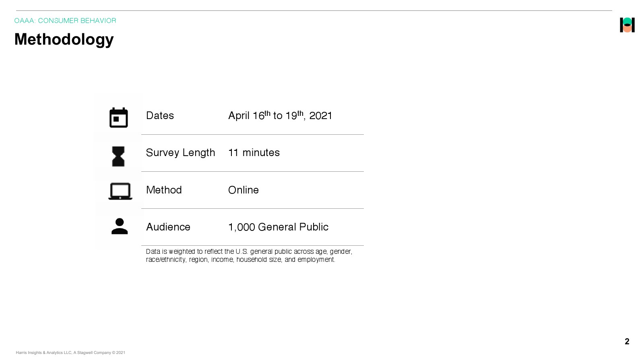The image size is (644, 362).
Task: Click the Method label
Action: point(164,190)
